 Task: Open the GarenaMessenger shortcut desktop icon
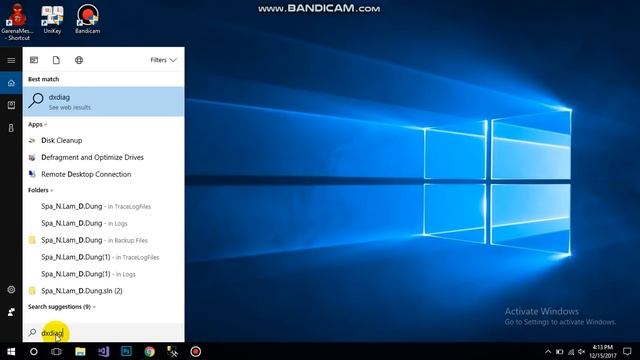(17, 21)
